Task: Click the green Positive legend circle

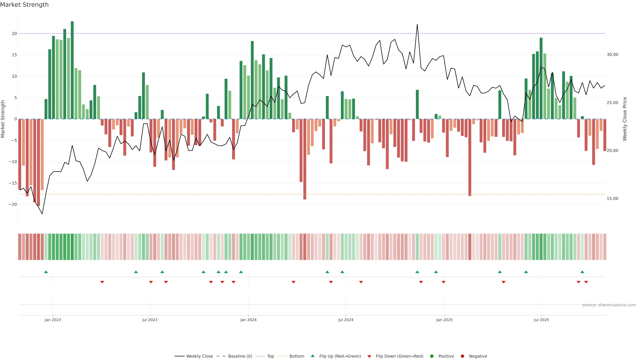Action: click(432, 356)
